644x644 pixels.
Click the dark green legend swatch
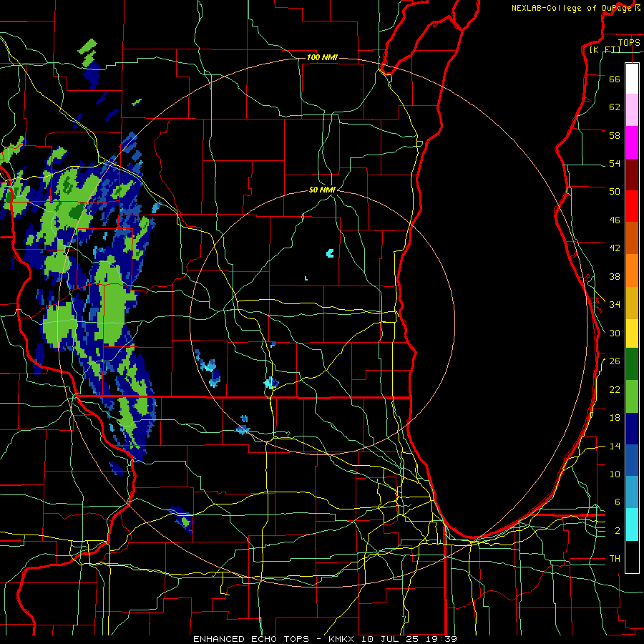[x=632, y=364]
